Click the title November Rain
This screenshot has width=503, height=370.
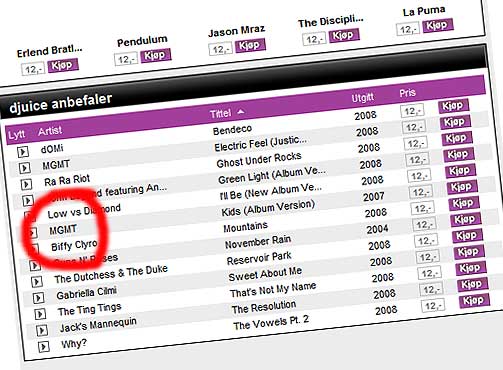pyautogui.click(x=258, y=242)
